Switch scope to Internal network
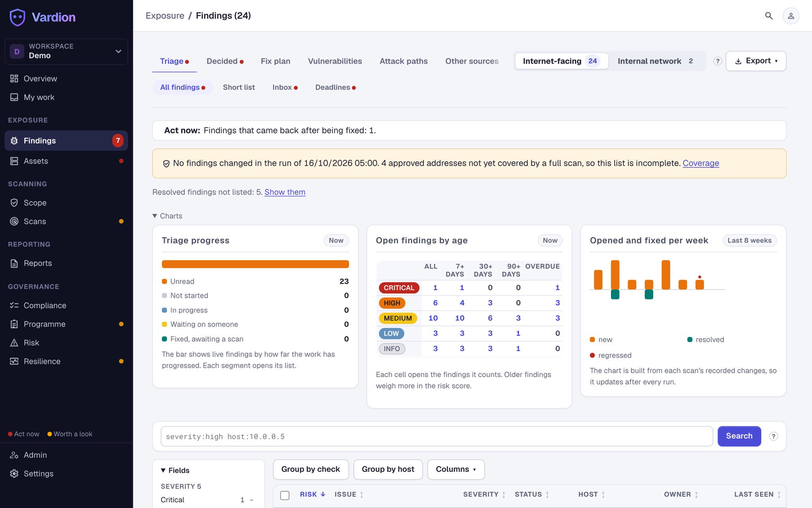 [x=656, y=61]
